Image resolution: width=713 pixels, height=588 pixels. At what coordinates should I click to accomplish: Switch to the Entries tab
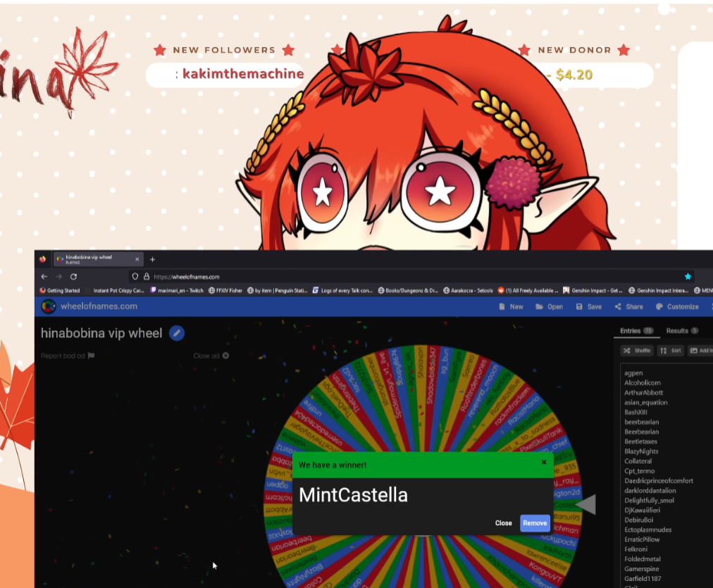coord(636,331)
